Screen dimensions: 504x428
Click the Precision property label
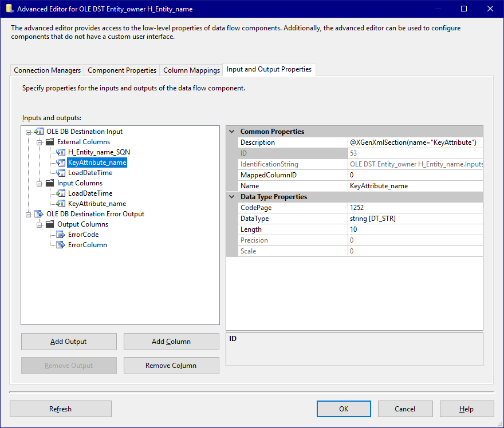coord(254,240)
